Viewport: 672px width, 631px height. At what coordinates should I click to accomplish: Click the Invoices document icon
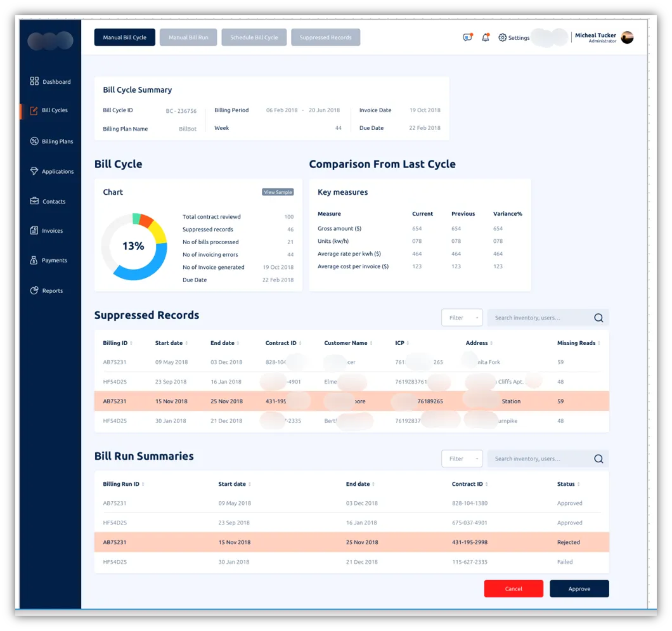[x=34, y=230]
